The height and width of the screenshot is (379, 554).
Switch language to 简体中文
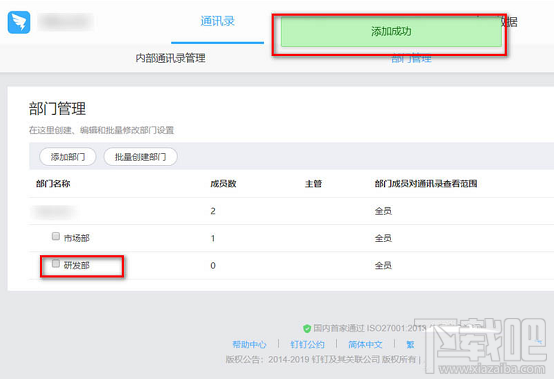(365, 344)
